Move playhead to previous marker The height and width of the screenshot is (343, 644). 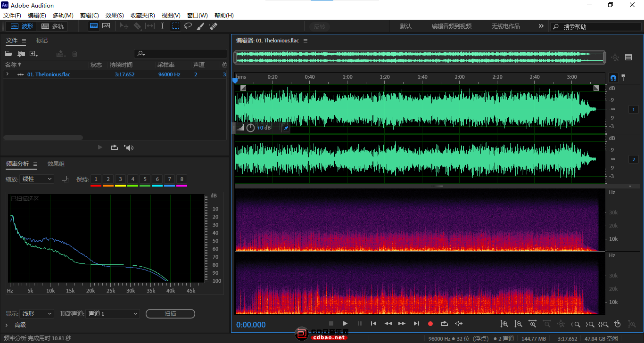click(373, 324)
